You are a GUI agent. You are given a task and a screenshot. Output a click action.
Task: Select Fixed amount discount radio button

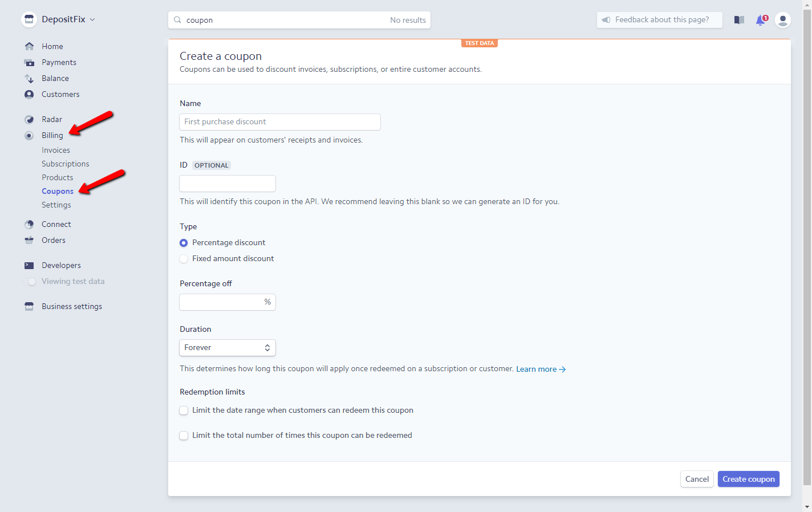(184, 259)
